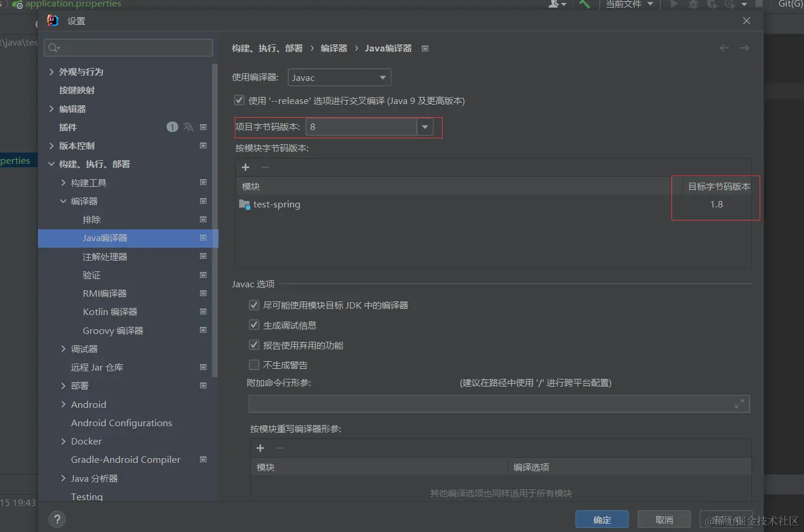
Task: Toggle the 报告使用弃用的功能 checkbox
Action: (254, 345)
